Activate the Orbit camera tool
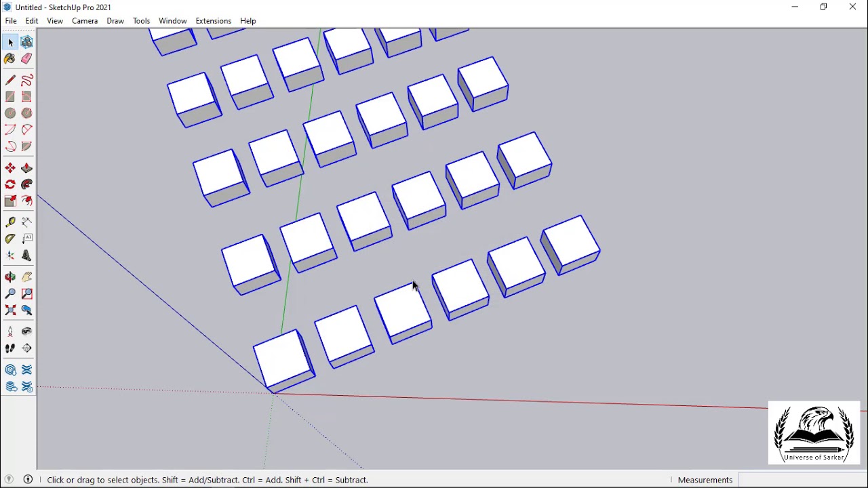Image resolution: width=868 pixels, height=488 pixels. [x=10, y=277]
